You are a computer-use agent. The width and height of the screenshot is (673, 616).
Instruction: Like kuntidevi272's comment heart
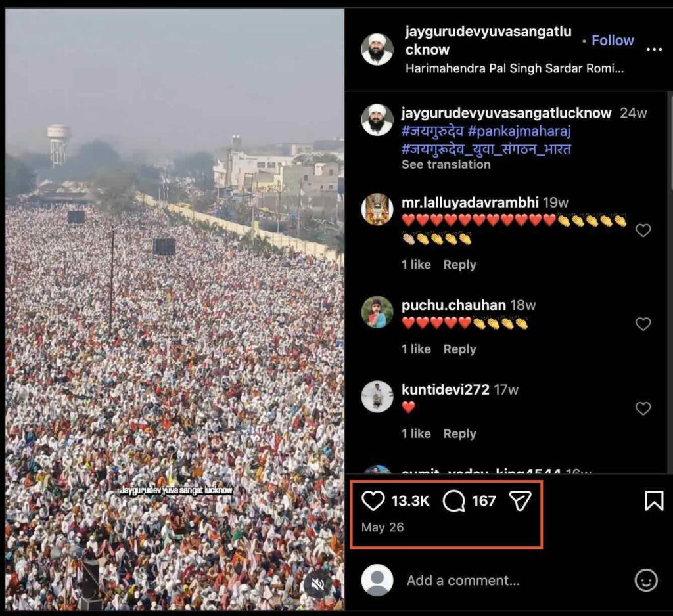click(643, 408)
